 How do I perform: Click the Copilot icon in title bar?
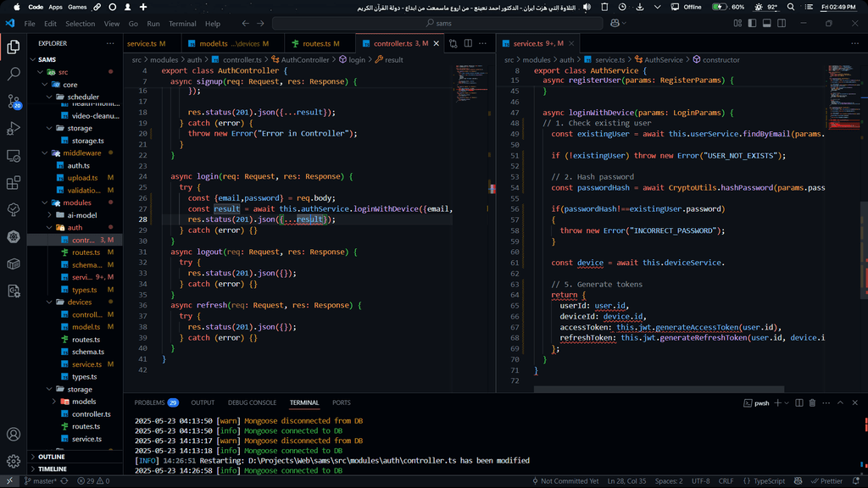[615, 23]
